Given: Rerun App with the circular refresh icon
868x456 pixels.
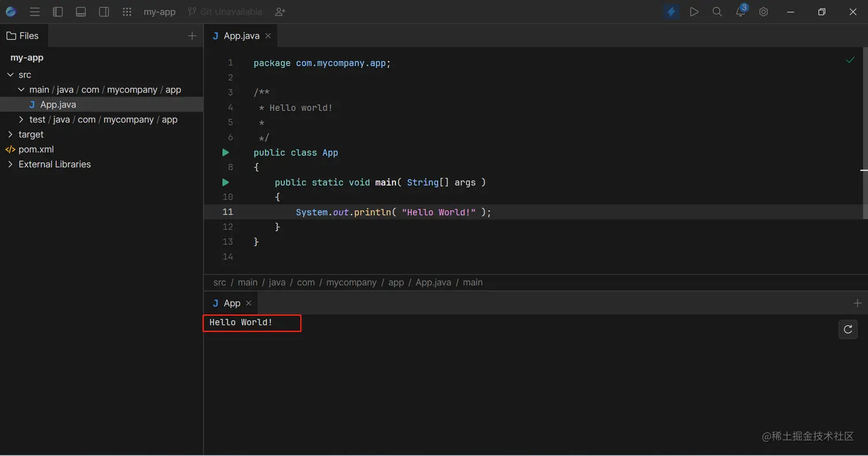Looking at the screenshot, I should [x=848, y=329].
